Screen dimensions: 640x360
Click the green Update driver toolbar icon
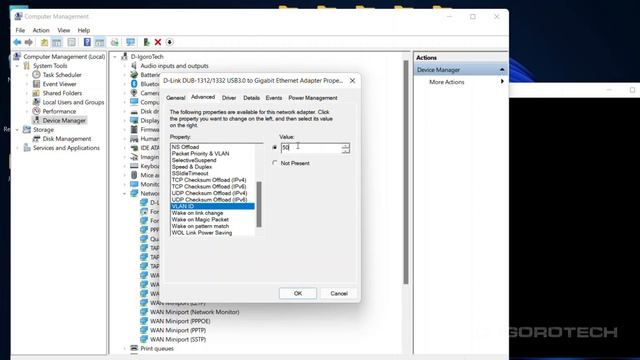pos(146,42)
